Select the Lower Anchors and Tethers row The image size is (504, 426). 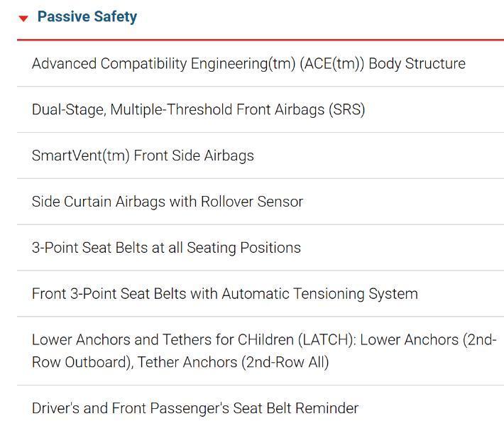[263, 351]
